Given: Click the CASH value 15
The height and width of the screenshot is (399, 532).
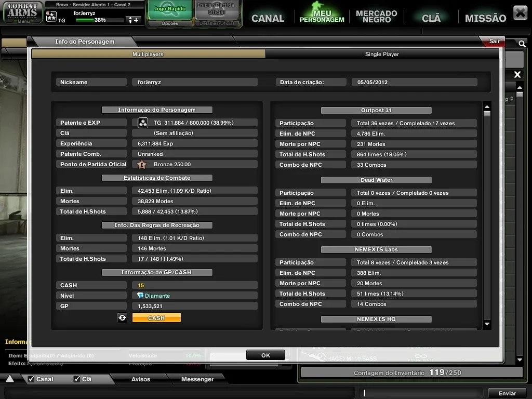Looking at the screenshot, I should 195,285.
